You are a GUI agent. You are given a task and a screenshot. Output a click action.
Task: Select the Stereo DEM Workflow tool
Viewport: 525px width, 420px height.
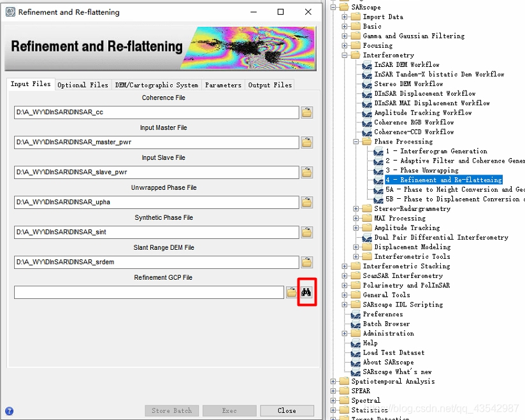408,84
